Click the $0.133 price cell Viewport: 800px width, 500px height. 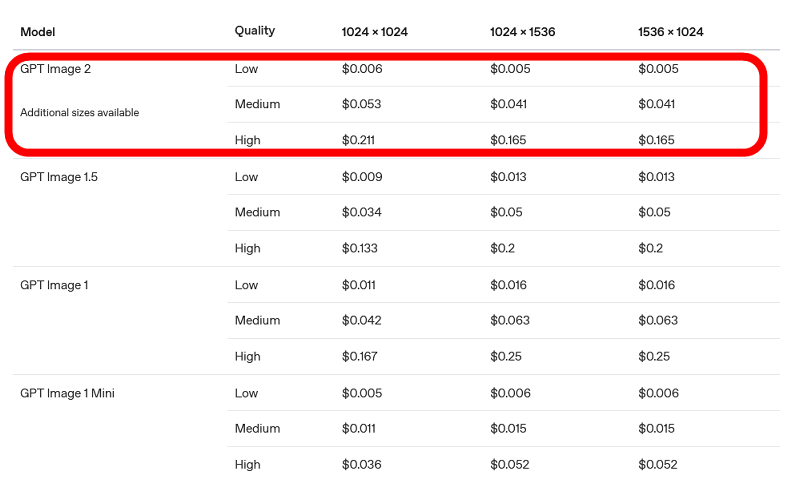[360, 248]
